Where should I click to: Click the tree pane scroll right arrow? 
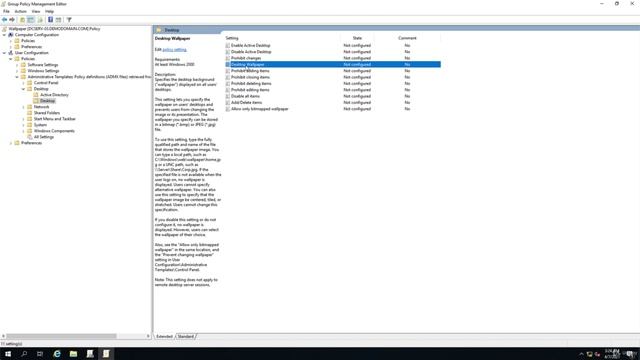pyautogui.click(x=148, y=336)
